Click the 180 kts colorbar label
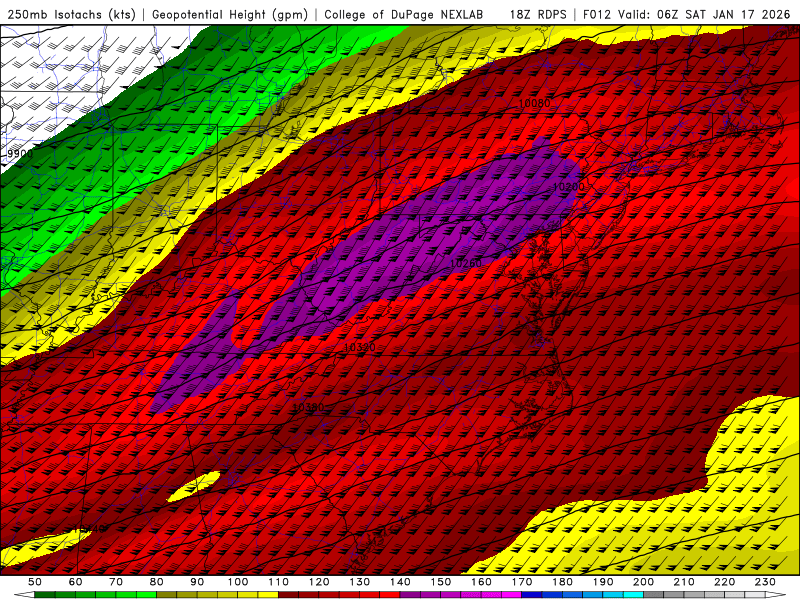This screenshot has height=600, width=800. pos(562,582)
